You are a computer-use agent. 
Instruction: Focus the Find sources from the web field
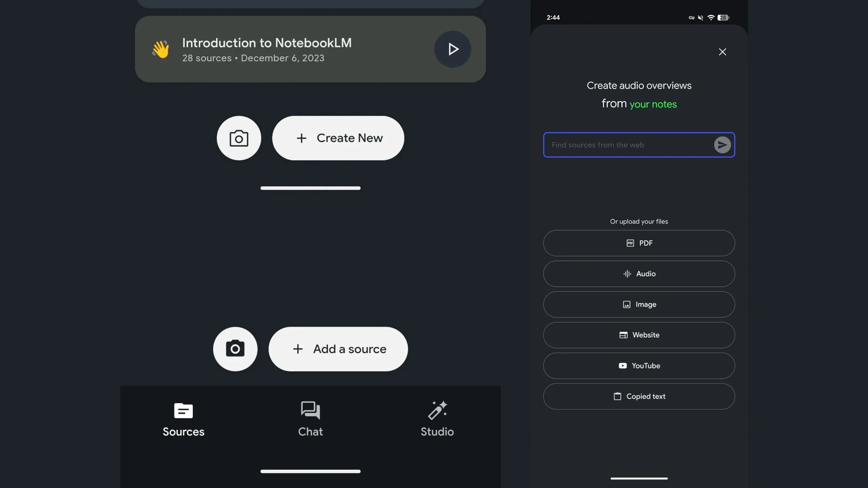627,145
